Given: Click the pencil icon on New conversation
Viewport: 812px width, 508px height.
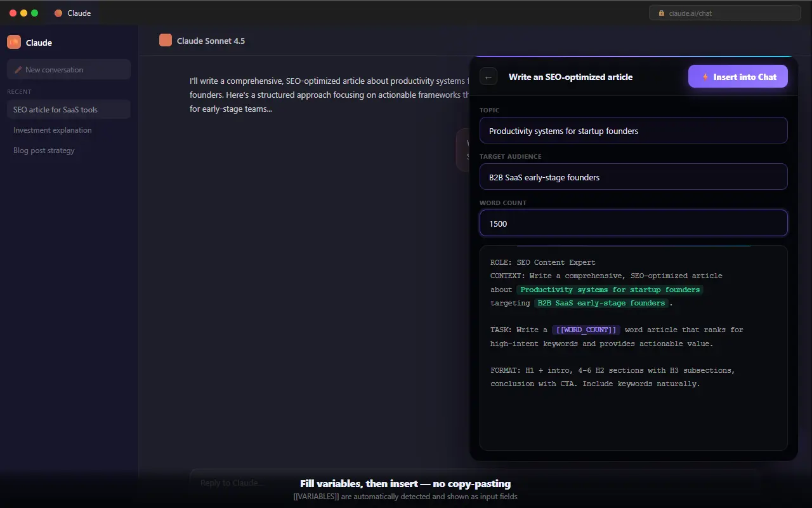Looking at the screenshot, I should pos(18,70).
